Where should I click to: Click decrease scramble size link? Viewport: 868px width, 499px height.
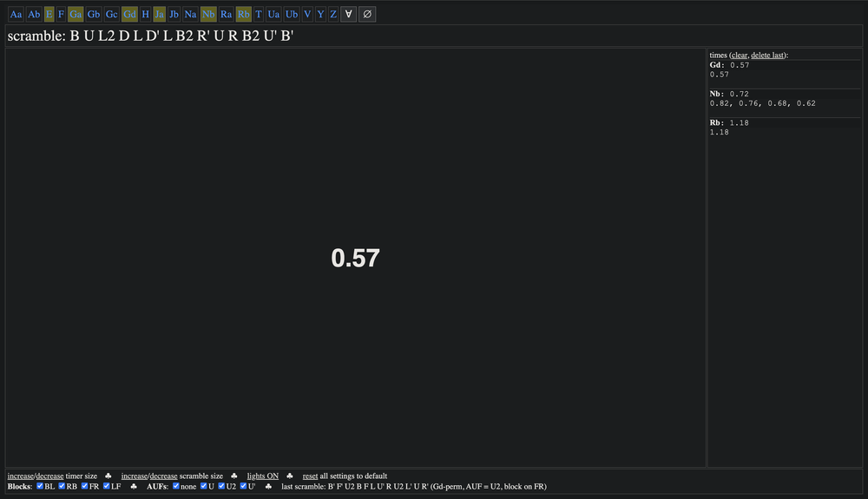164,476
